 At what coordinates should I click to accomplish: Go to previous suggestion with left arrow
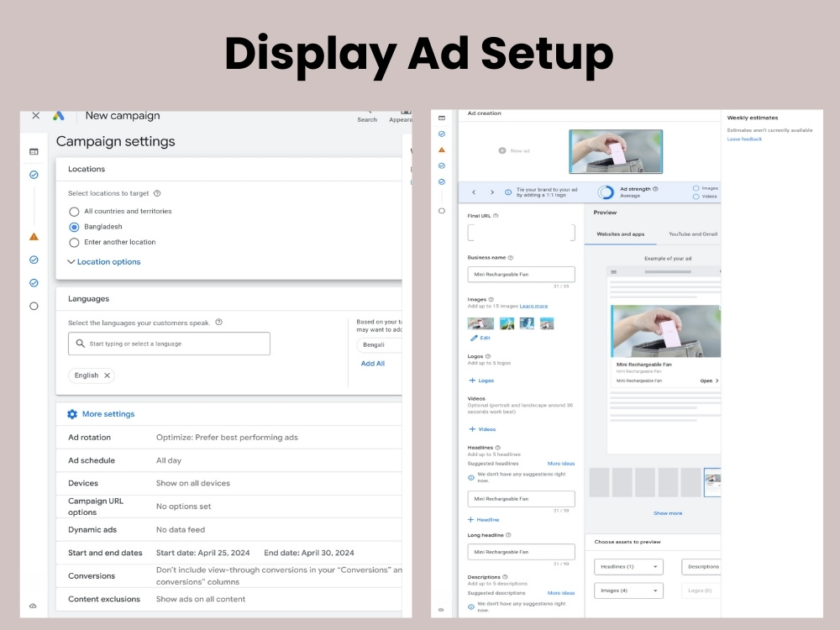(x=474, y=192)
